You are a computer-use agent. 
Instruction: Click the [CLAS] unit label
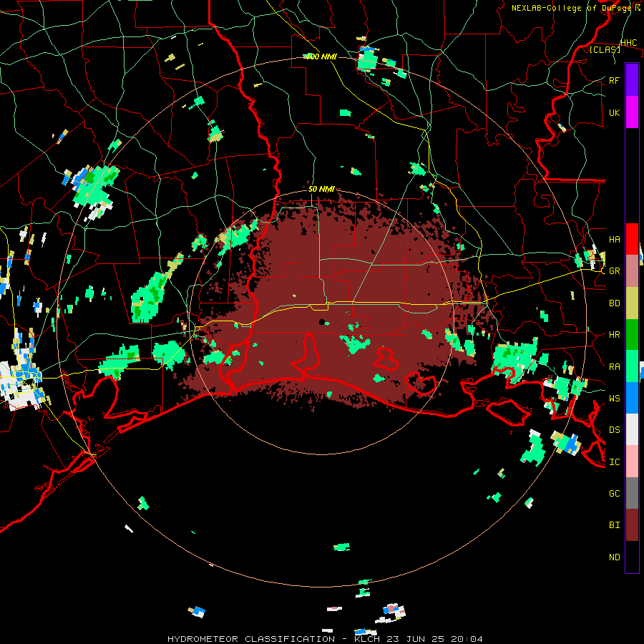605,49
